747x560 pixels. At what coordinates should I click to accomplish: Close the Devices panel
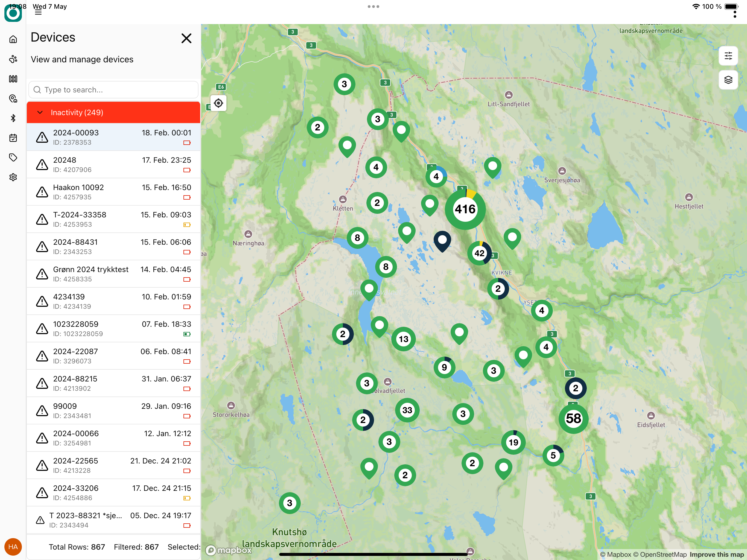[186, 38]
